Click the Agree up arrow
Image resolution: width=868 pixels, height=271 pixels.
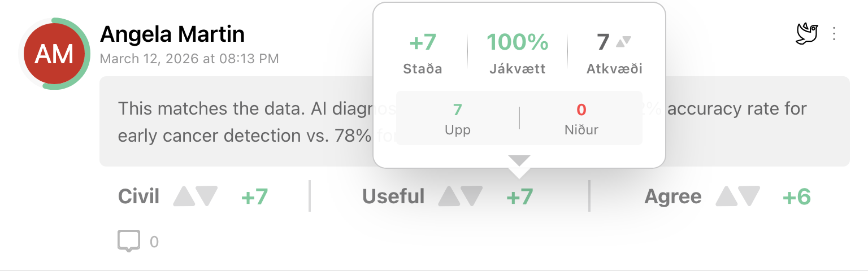(x=726, y=196)
